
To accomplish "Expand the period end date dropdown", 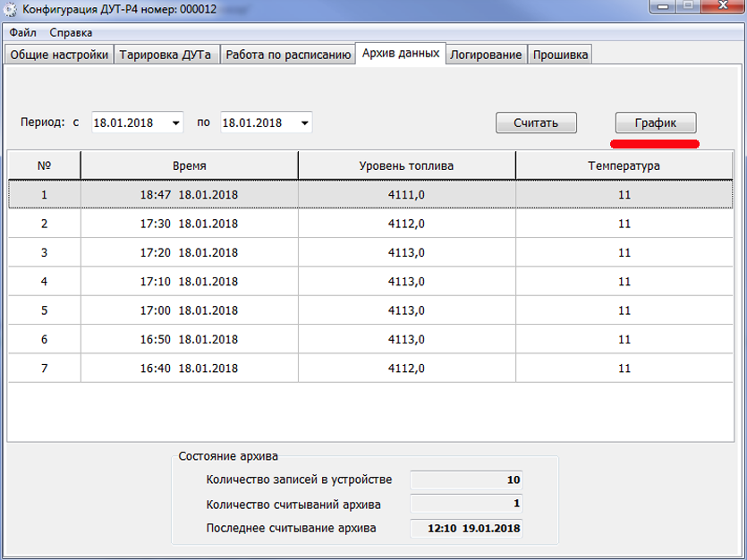I will [305, 123].
